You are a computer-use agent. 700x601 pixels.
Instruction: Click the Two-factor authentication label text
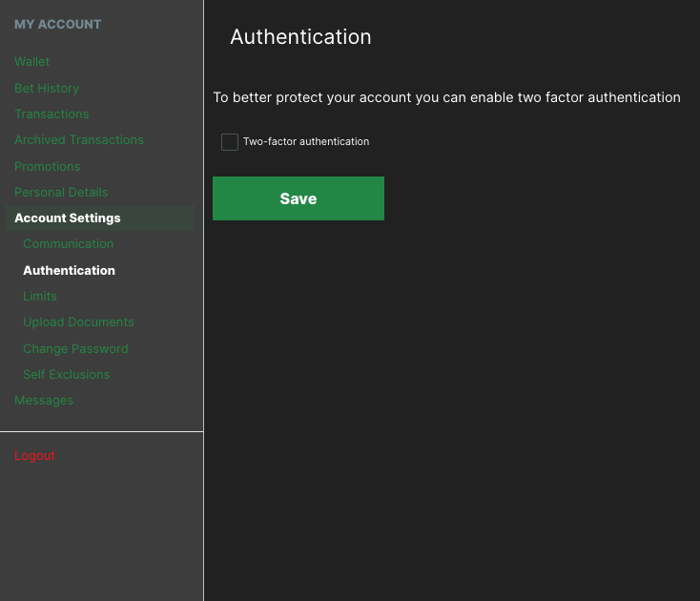305,142
